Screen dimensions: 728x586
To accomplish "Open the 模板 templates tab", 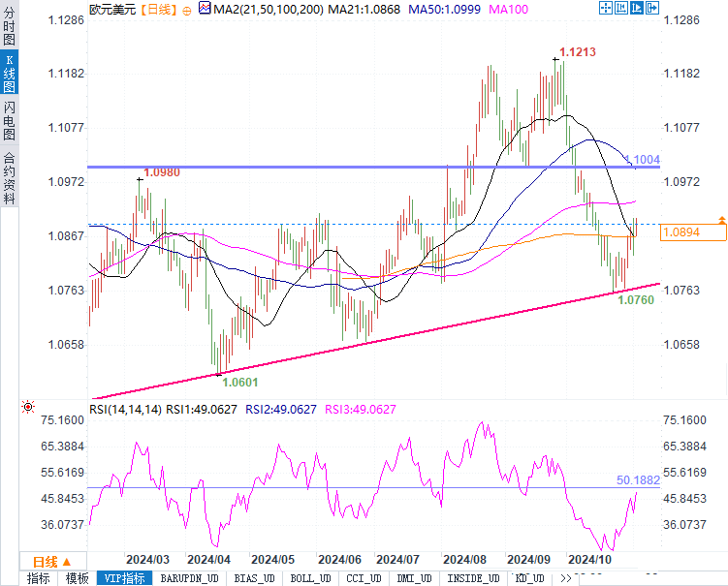I will tap(78, 578).
